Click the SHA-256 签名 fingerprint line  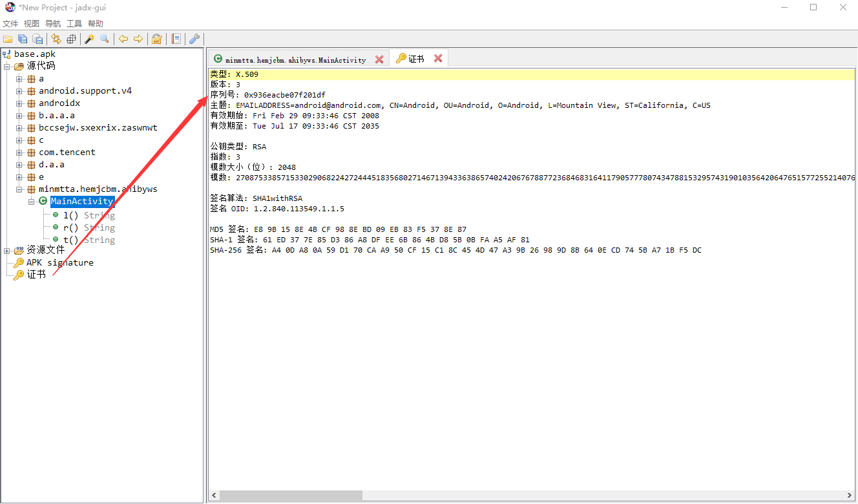point(455,250)
